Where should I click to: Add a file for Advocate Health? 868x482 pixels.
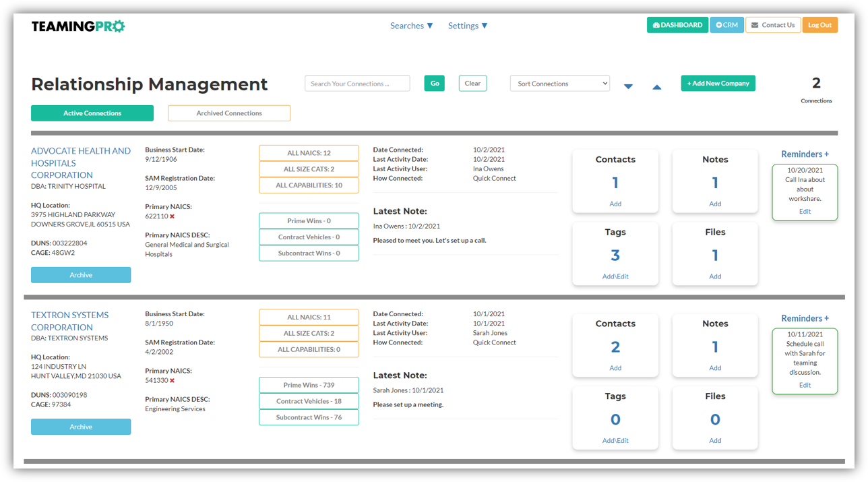click(715, 276)
